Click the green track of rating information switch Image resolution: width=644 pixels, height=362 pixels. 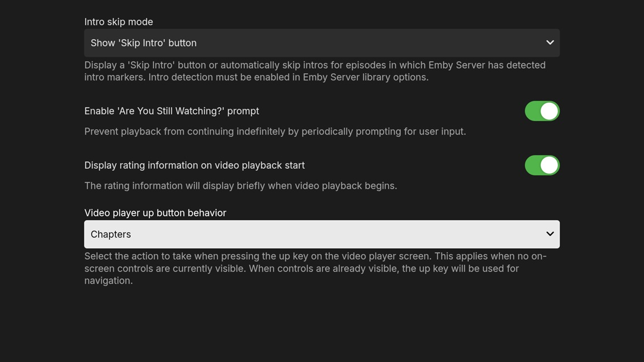pos(532,165)
